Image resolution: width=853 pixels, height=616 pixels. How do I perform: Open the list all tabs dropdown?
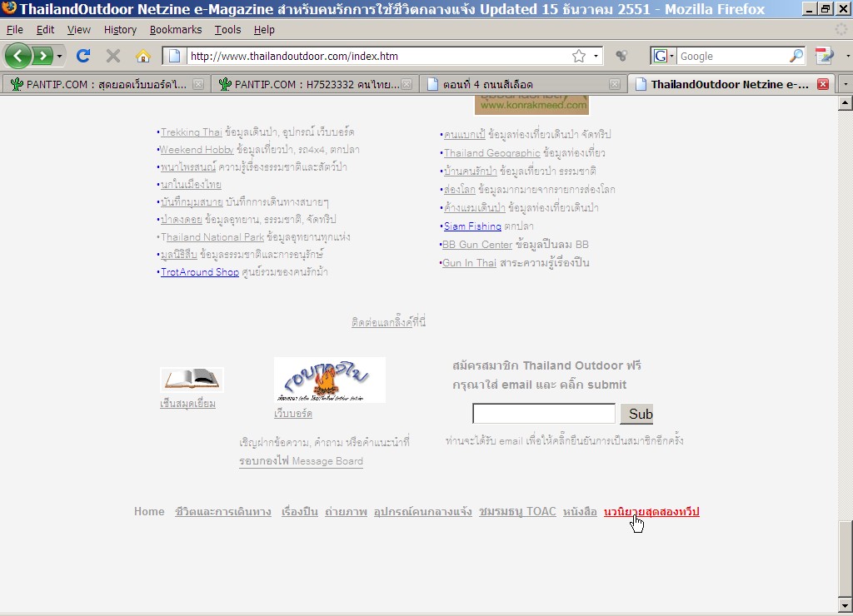coord(846,84)
